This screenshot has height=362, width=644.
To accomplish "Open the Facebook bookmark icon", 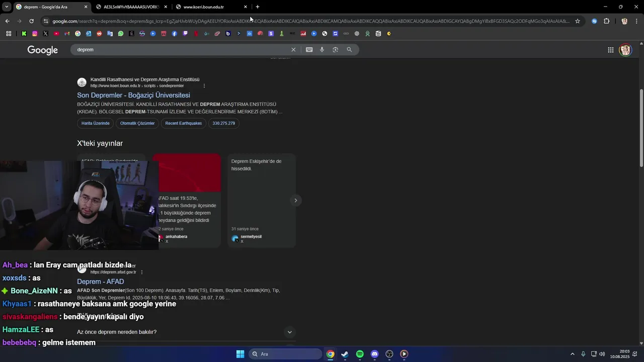I will (x=175, y=34).
